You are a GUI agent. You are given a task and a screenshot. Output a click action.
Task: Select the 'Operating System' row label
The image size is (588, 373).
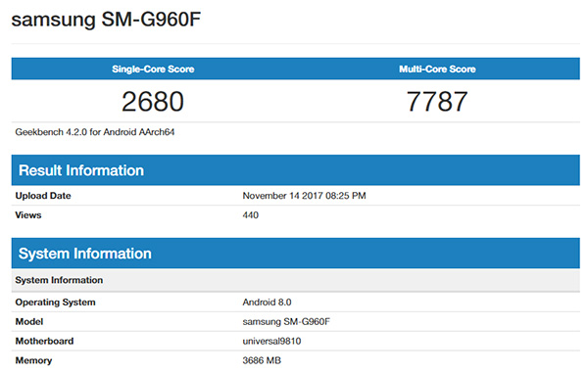coord(55,303)
